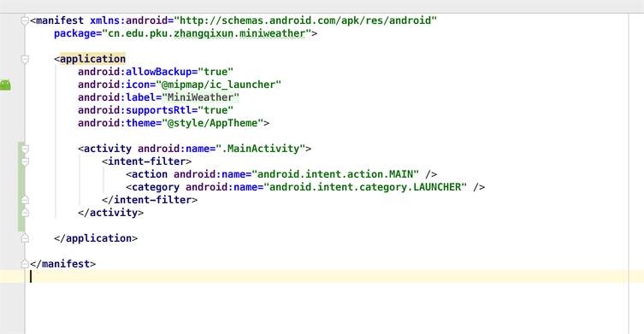Click the opening intent-filter tag text
Image resolution: width=644 pixels, height=334 pixels.
pyautogui.click(x=146, y=161)
